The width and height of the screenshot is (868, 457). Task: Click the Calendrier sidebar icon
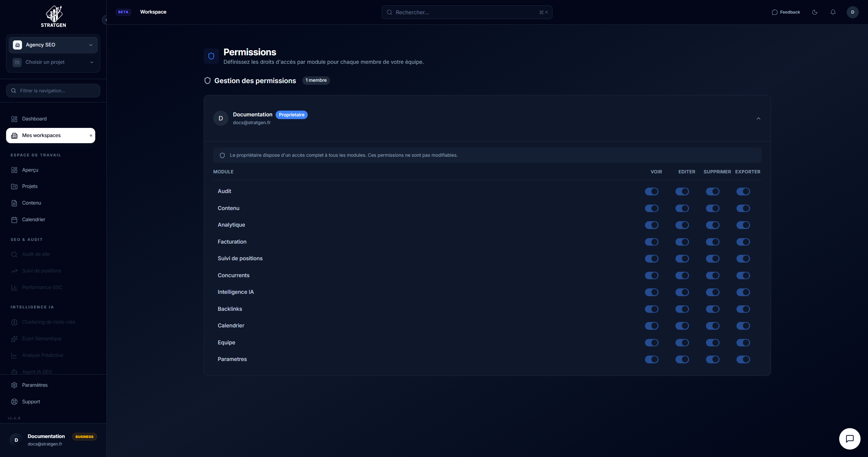pyautogui.click(x=14, y=220)
